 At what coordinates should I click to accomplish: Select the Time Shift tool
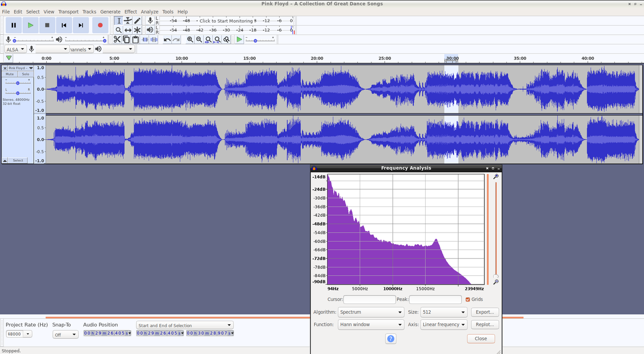[128, 30]
